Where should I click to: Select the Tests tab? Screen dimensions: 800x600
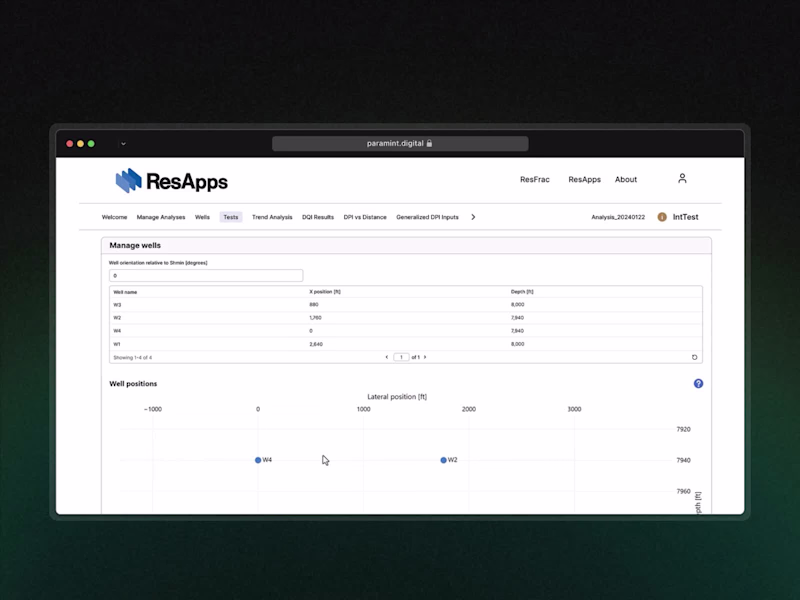231,217
